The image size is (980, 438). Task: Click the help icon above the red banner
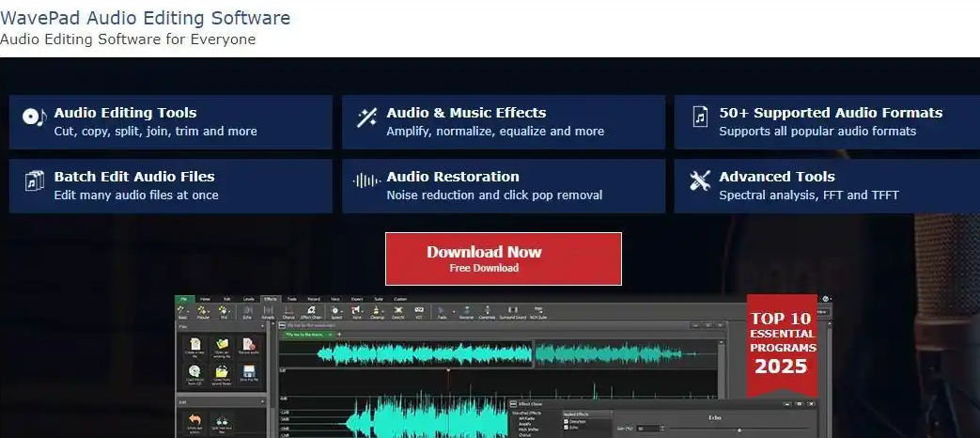click(x=826, y=299)
